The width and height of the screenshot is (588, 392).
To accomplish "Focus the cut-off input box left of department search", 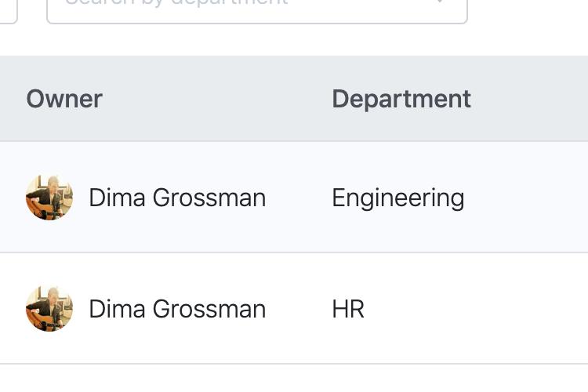I will click(x=8, y=10).
